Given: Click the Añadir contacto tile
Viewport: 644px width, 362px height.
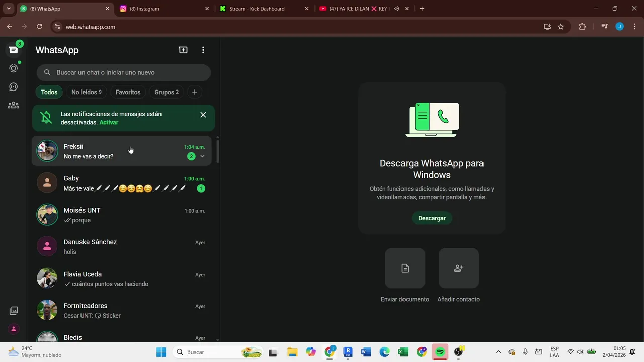Looking at the screenshot, I should click(458, 268).
